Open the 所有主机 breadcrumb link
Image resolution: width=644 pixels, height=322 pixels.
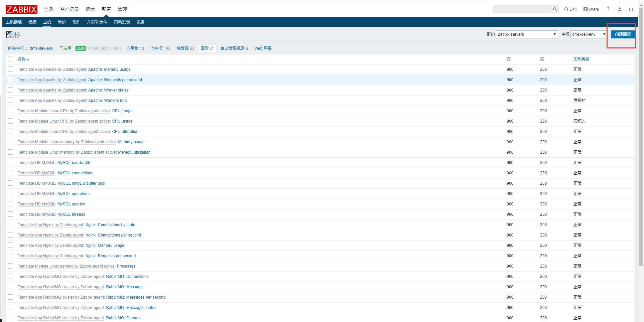[x=16, y=48]
